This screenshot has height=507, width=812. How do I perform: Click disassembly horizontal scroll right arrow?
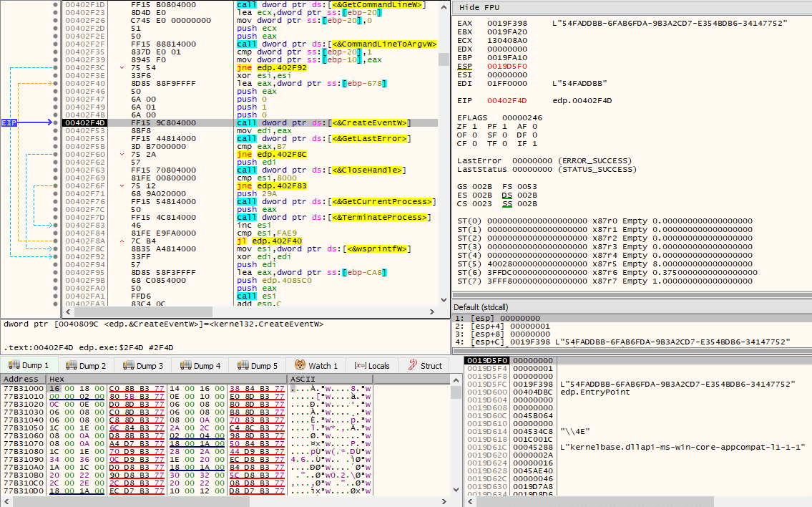pyautogui.click(x=432, y=312)
